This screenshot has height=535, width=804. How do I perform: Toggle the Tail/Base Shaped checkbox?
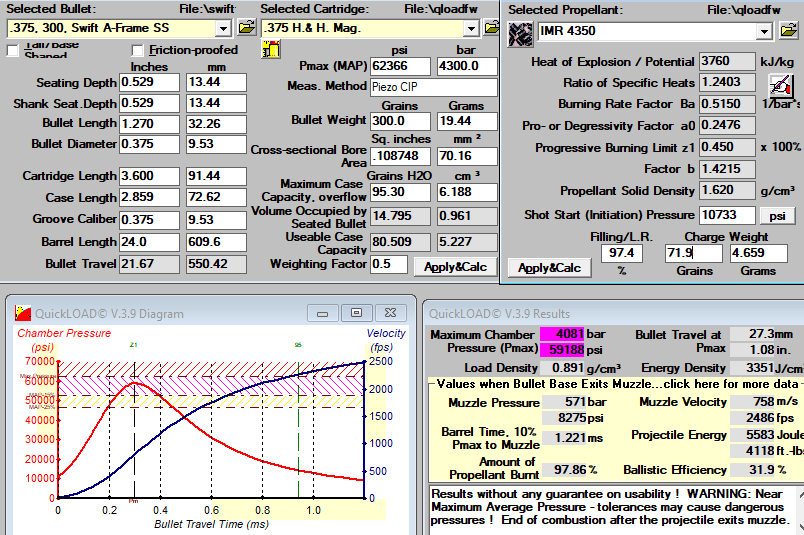13,50
